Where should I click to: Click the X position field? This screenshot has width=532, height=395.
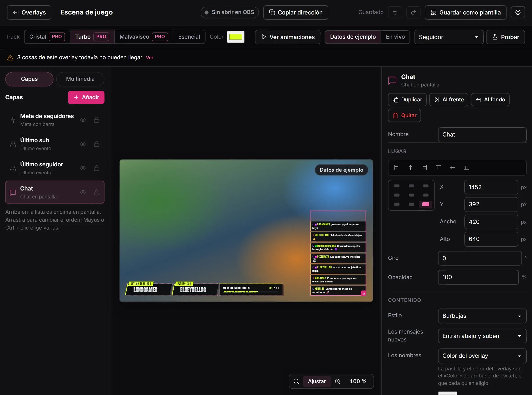pyautogui.click(x=491, y=187)
